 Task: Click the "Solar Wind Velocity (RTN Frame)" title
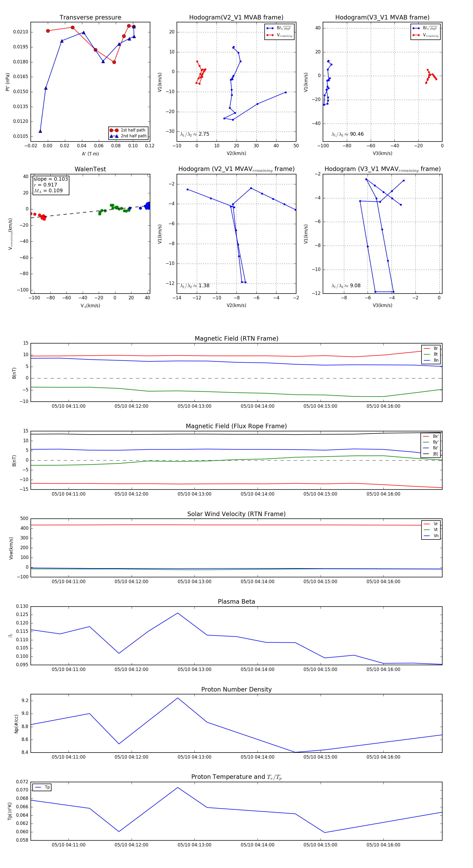pos(236,514)
